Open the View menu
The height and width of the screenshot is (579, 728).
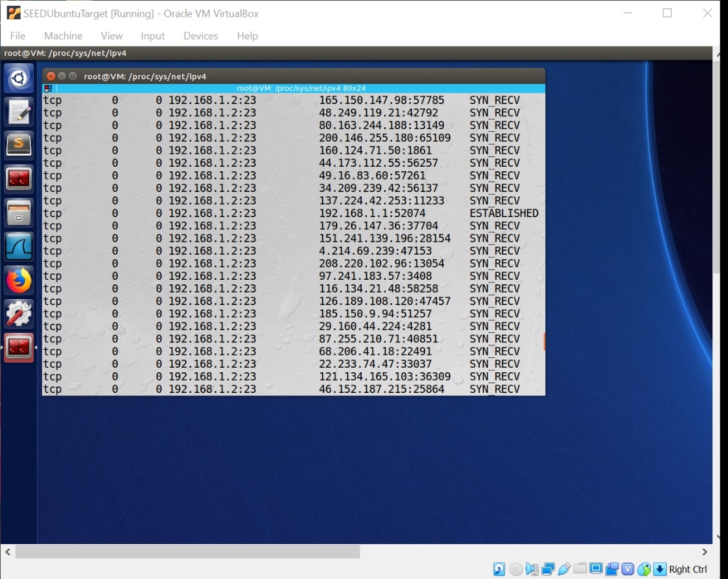tap(111, 36)
